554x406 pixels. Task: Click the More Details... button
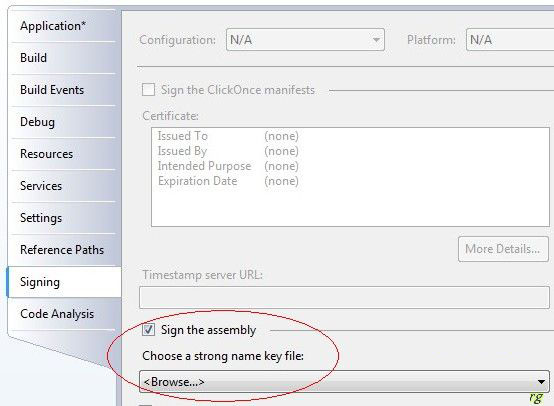(x=503, y=249)
